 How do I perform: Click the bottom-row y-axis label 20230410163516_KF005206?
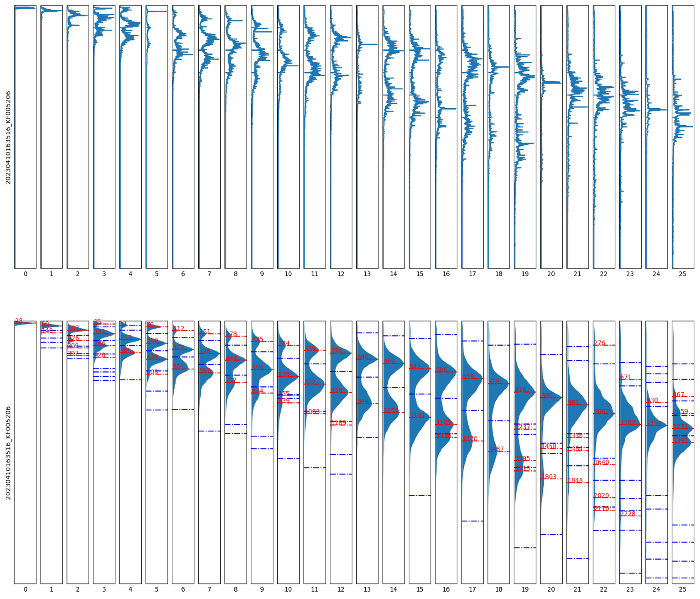pos(8,453)
